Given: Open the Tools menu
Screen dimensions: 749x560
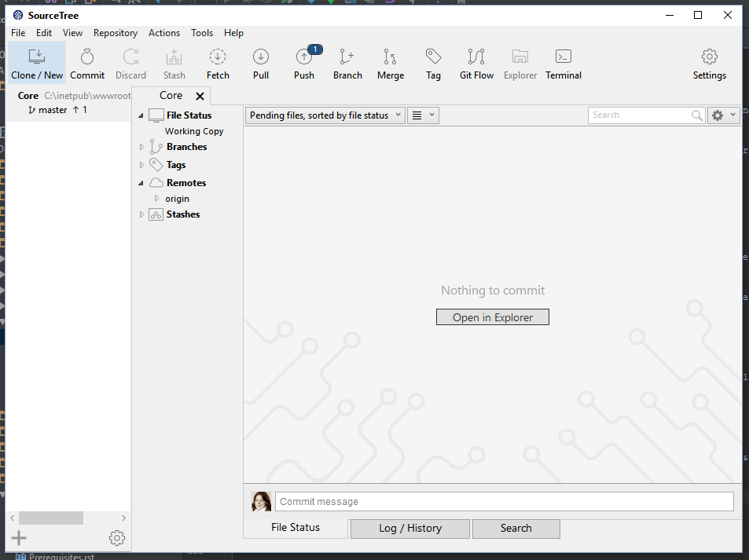Looking at the screenshot, I should point(201,33).
